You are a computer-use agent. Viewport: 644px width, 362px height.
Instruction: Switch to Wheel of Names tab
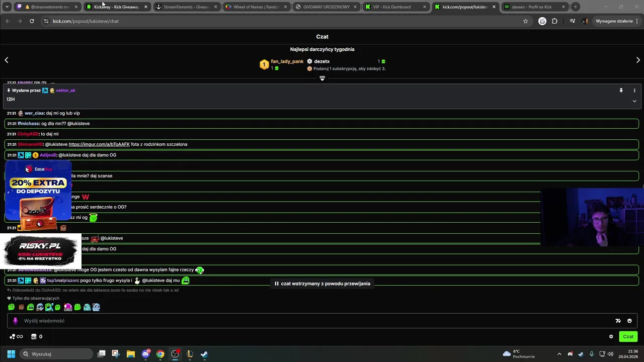(x=256, y=7)
